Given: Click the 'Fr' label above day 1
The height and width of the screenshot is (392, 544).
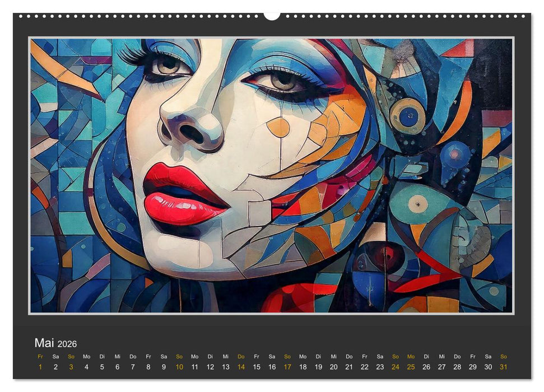Looking at the screenshot, I should point(40,356).
